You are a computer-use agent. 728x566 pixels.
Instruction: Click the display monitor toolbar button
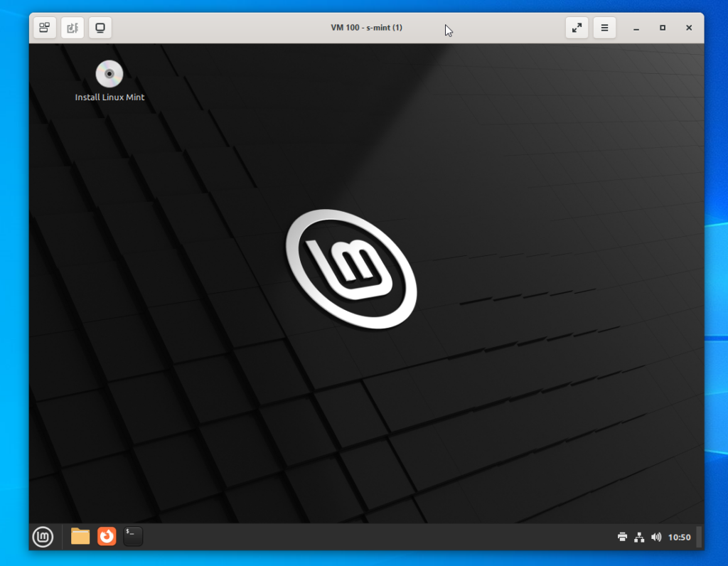click(100, 28)
